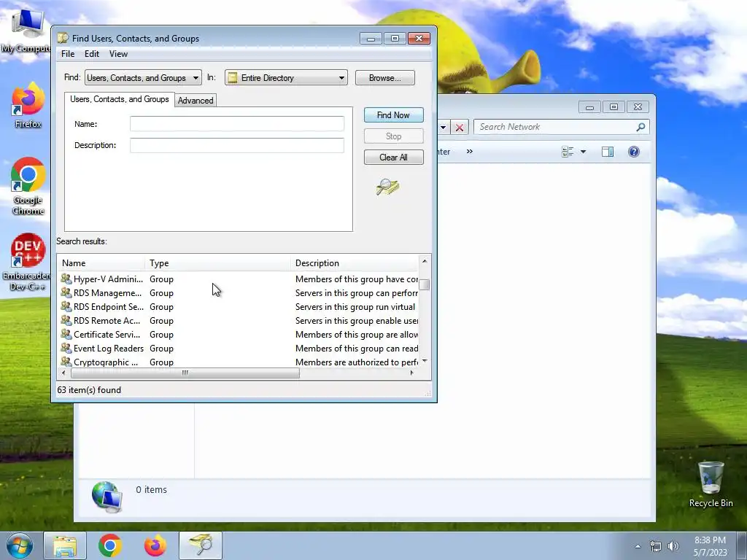Sort results by Type column header
This screenshot has height=560, width=747.
(x=217, y=262)
